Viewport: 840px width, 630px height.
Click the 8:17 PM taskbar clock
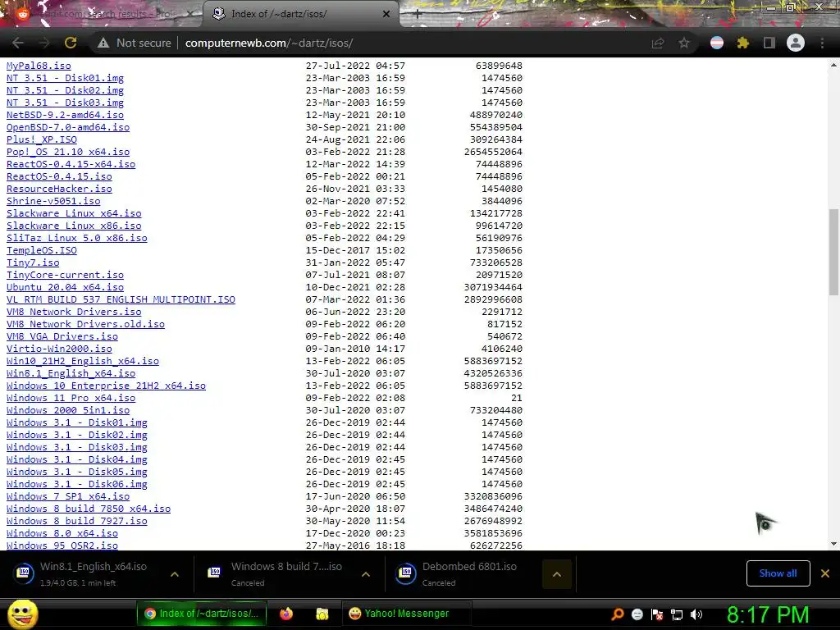click(768, 614)
